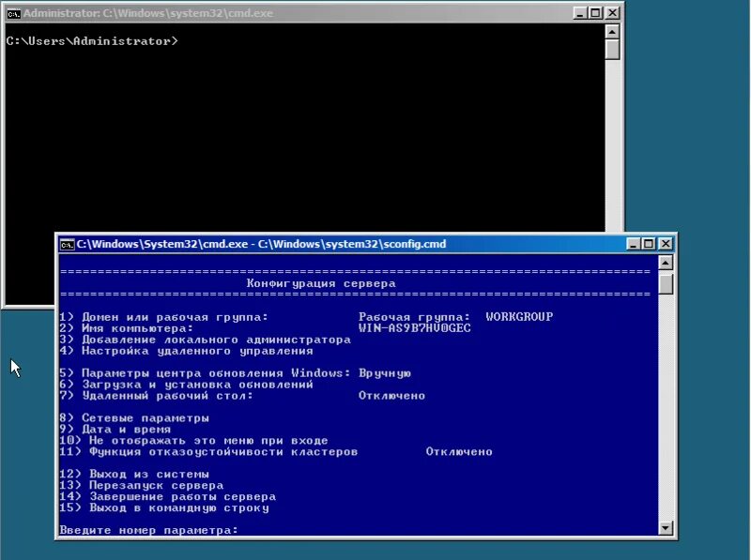Click scrollbar thumb in sconfig window
This screenshot has height=560, width=751.
click(666, 284)
